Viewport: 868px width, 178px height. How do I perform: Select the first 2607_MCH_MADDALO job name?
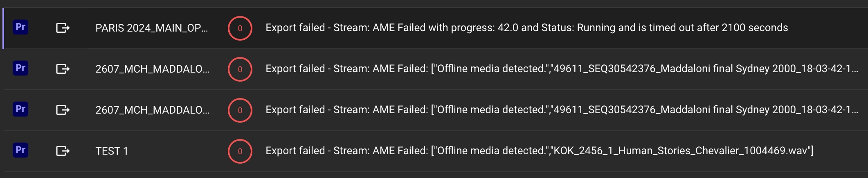click(x=152, y=69)
